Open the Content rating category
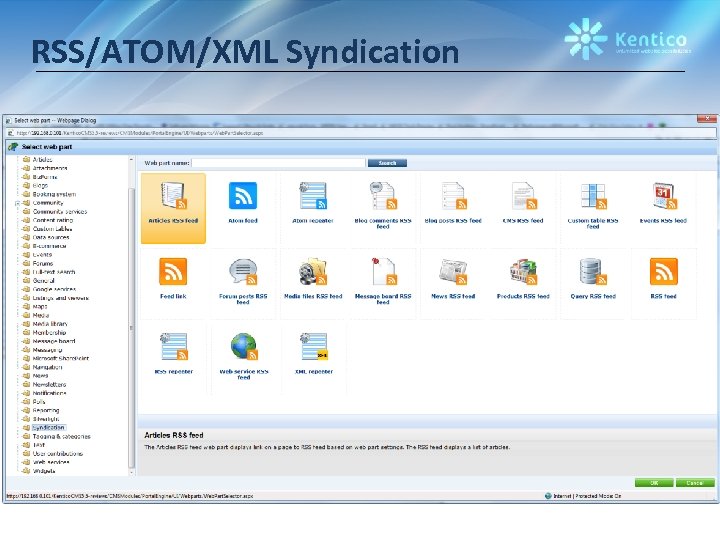 (53, 220)
